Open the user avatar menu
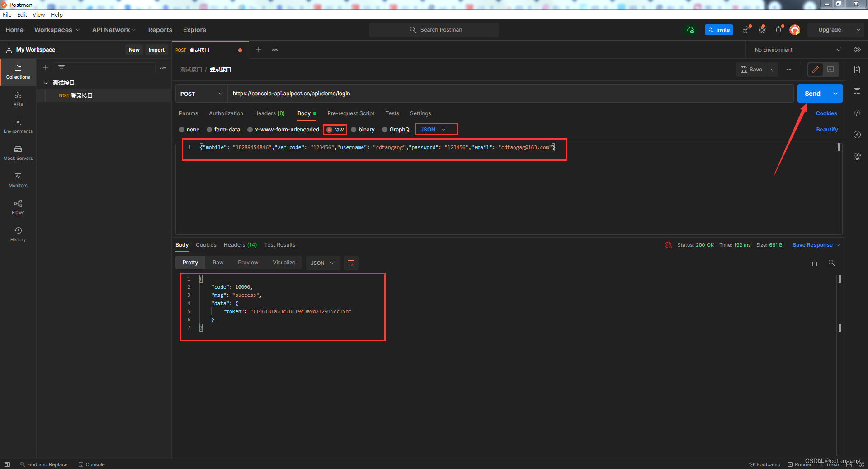Image resolution: width=868 pixels, height=469 pixels. click(x=795, y=30)
